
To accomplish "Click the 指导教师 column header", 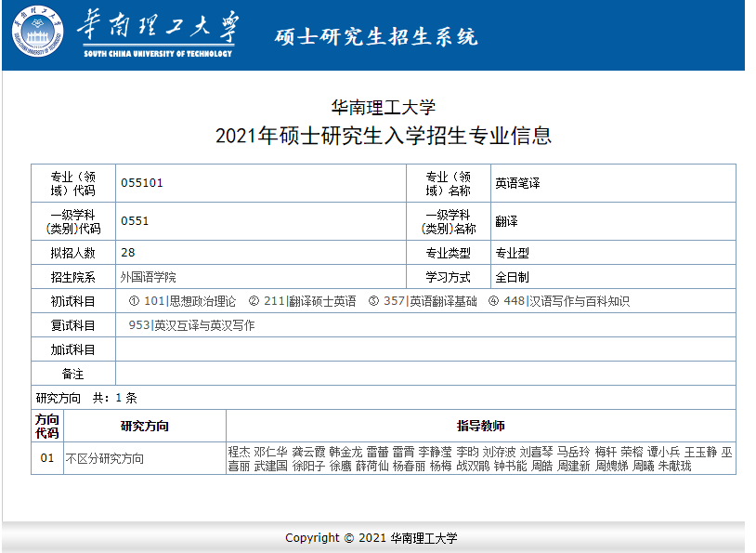I will (481, 426).
